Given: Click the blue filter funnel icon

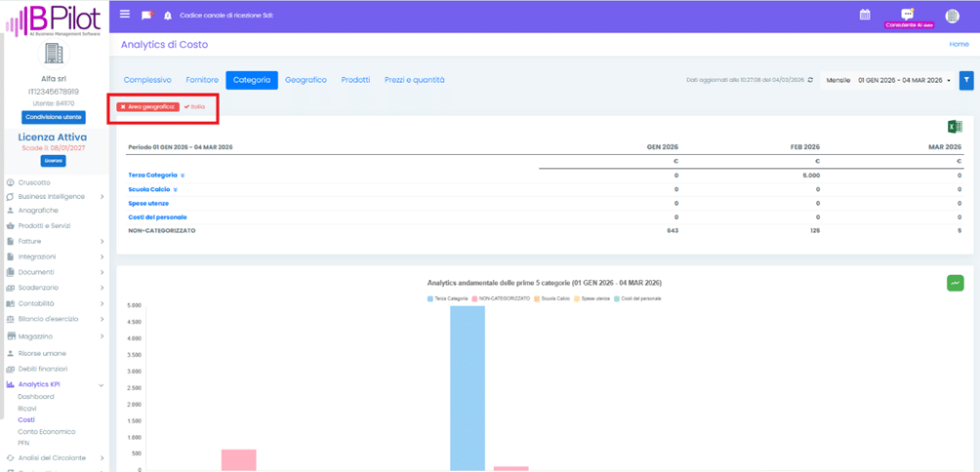Looking at the screenshot, I should [966, 80].
